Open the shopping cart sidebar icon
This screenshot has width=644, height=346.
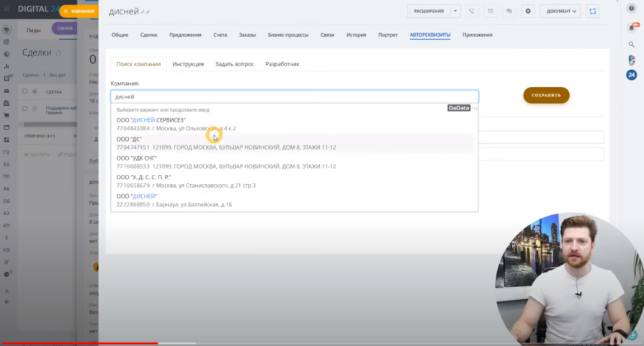point(6,115)
